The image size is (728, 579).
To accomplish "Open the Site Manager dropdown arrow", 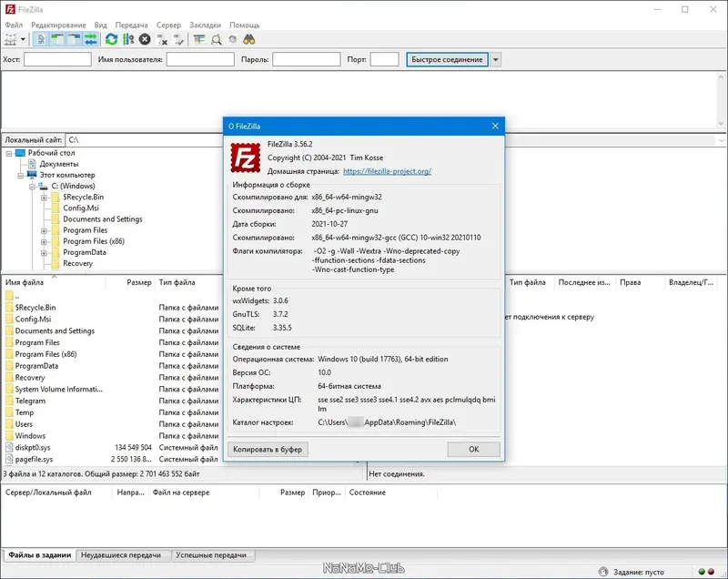I will pos(23,39).
